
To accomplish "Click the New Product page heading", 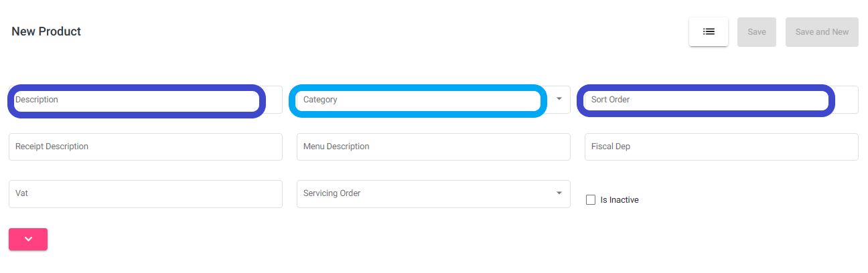I will coord(46,31).
